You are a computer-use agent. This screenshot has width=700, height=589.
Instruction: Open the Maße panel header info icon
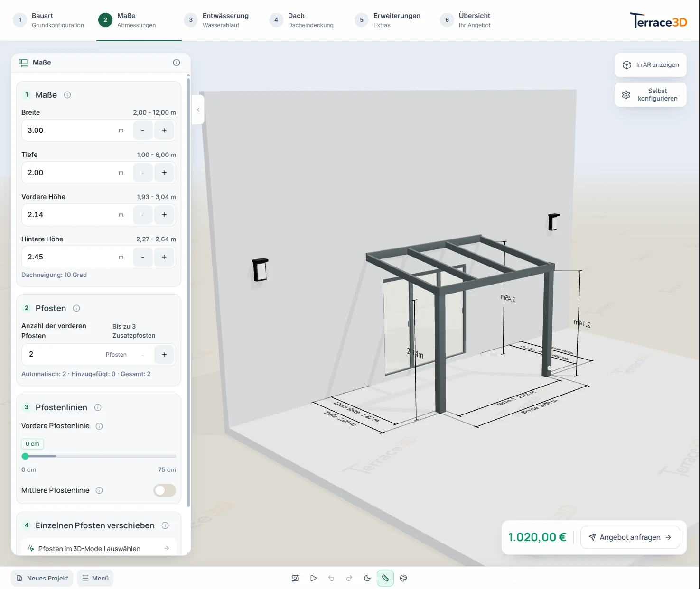(x=177, y=63)
